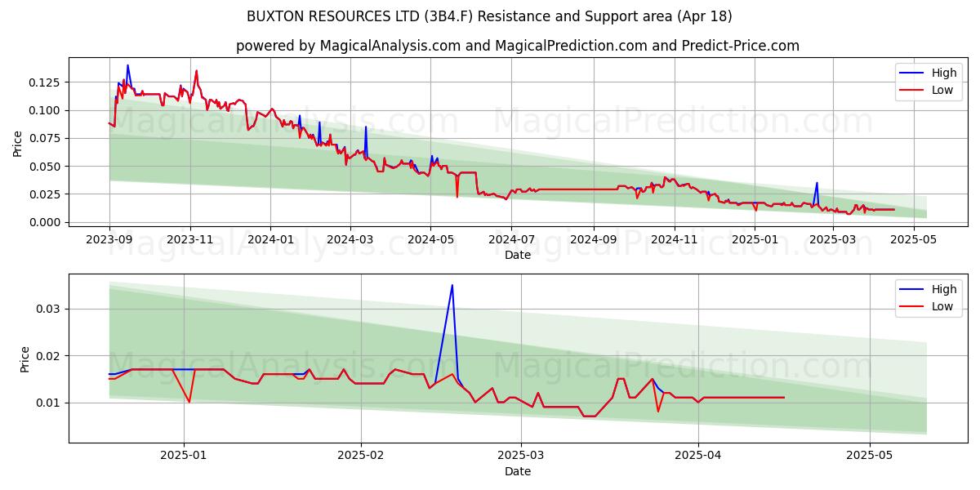Click the 'Date' axis label under the 2023–2025 chart
This screenshot has width=980, height=490.
(518, 255)
